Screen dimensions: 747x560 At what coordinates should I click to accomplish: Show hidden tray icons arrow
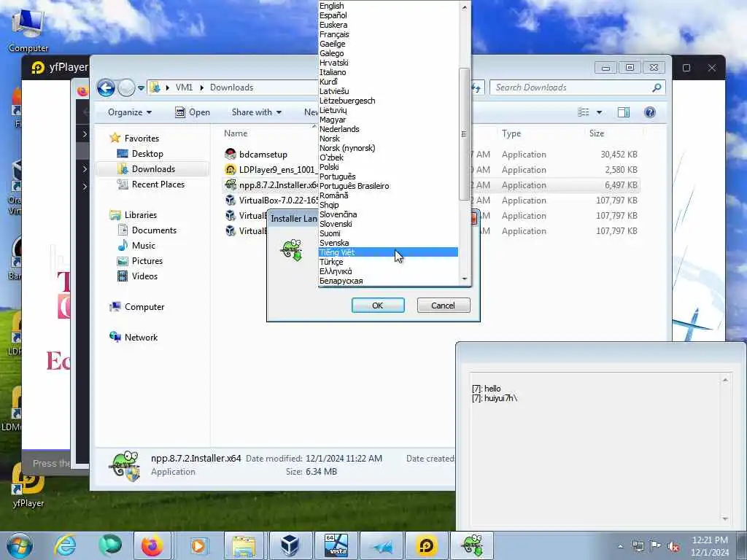[x=620, y=547]
